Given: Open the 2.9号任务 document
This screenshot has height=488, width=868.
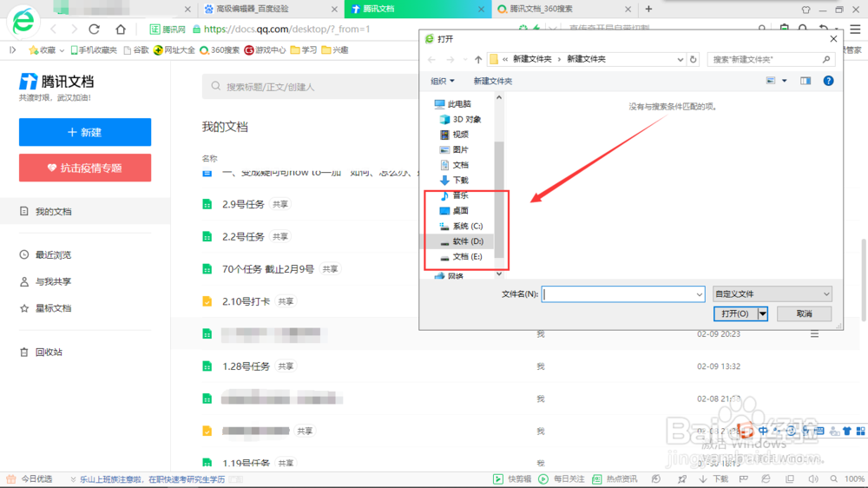Looking at the screenshot, I should coord(243,204).
